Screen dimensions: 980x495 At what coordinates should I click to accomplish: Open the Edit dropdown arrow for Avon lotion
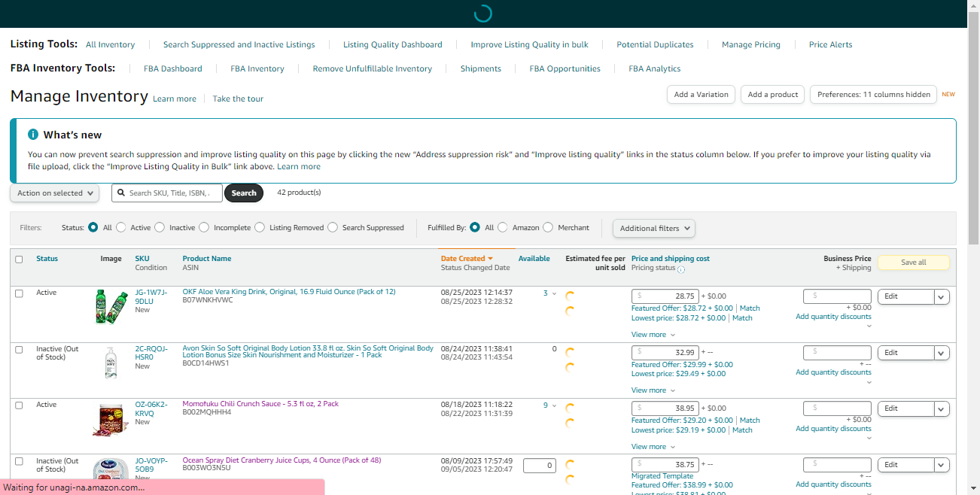[x=942, y=352]
